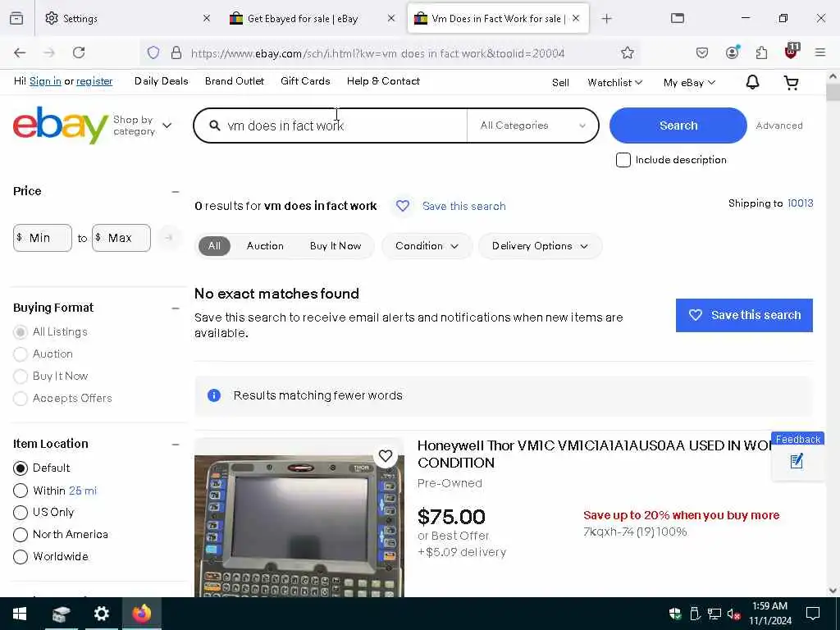
Task: Open the Condition filter dropdown
Action: click(x=427, y=246)
